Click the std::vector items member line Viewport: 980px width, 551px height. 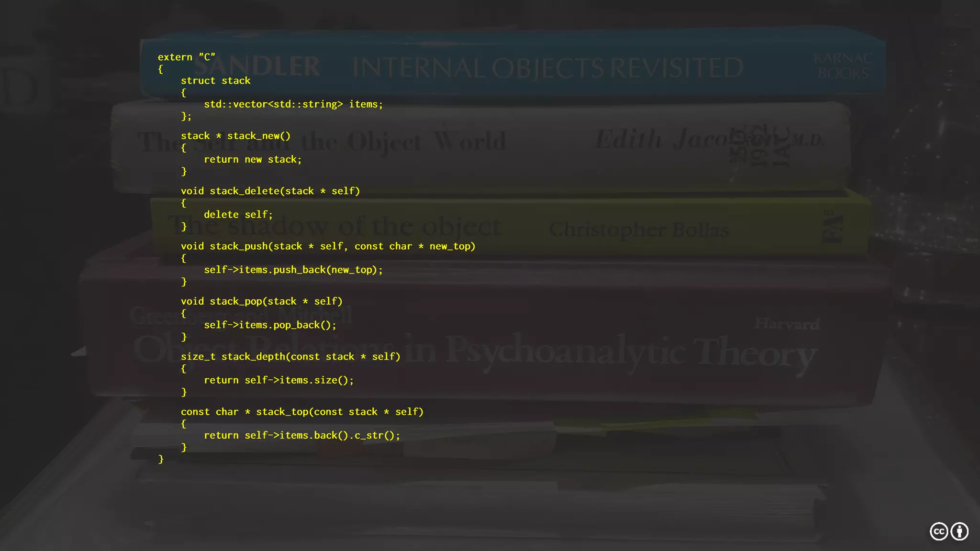[293, 104]
